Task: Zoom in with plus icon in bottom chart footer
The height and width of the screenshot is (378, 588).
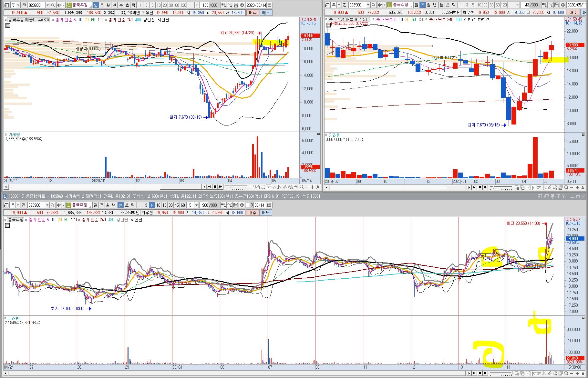Action: tap(577, 373)
